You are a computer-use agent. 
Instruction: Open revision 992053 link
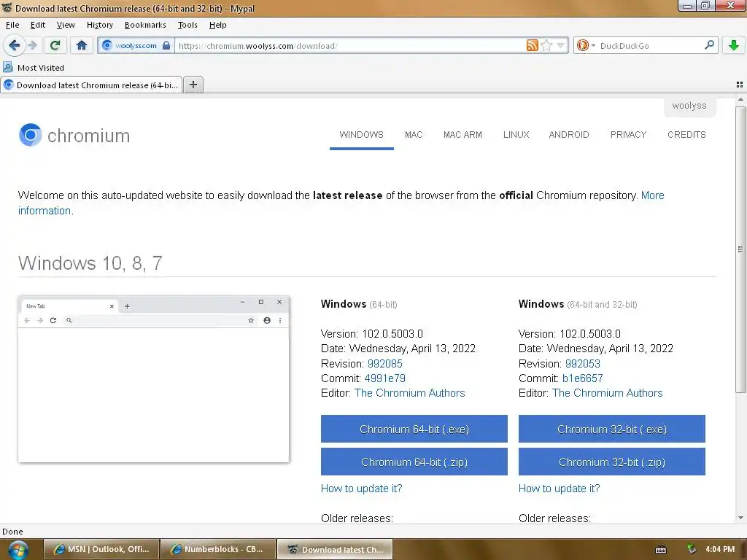583,364
